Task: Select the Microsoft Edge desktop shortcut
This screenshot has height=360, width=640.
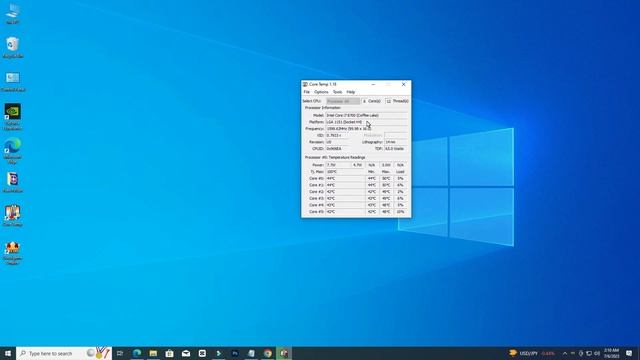Action: tap(13, 151)
